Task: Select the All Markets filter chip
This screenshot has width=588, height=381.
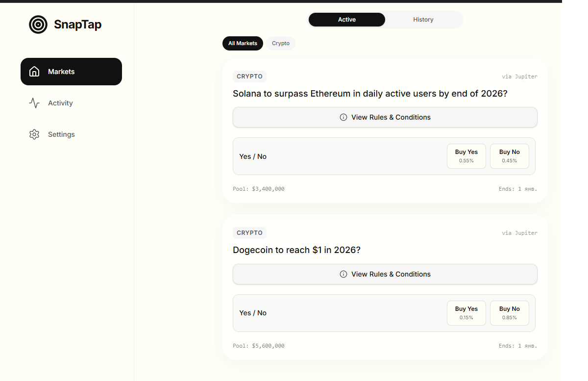Action: click(x=243, y=43)
